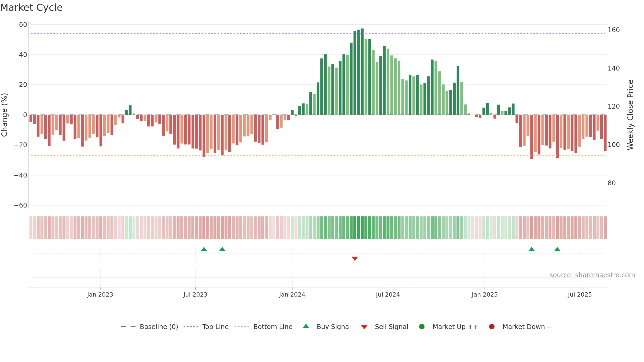
Task: Toggle the Market Up ++ legend entry
Action: point(448,327)
